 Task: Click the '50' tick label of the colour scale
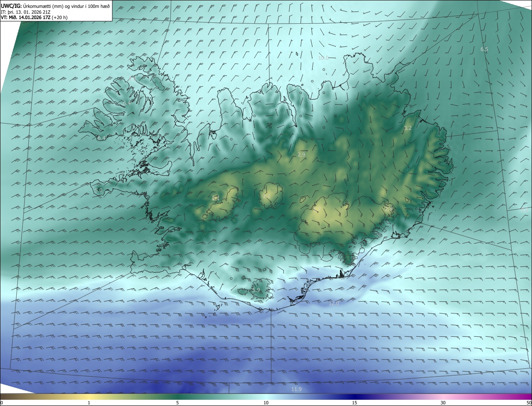pos(529,403)
